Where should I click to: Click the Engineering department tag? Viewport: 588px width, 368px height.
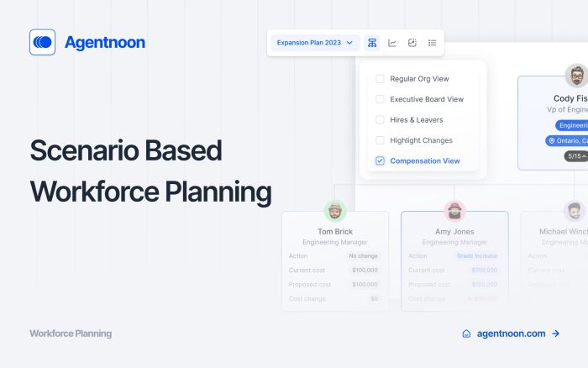(x=571, y=125)
